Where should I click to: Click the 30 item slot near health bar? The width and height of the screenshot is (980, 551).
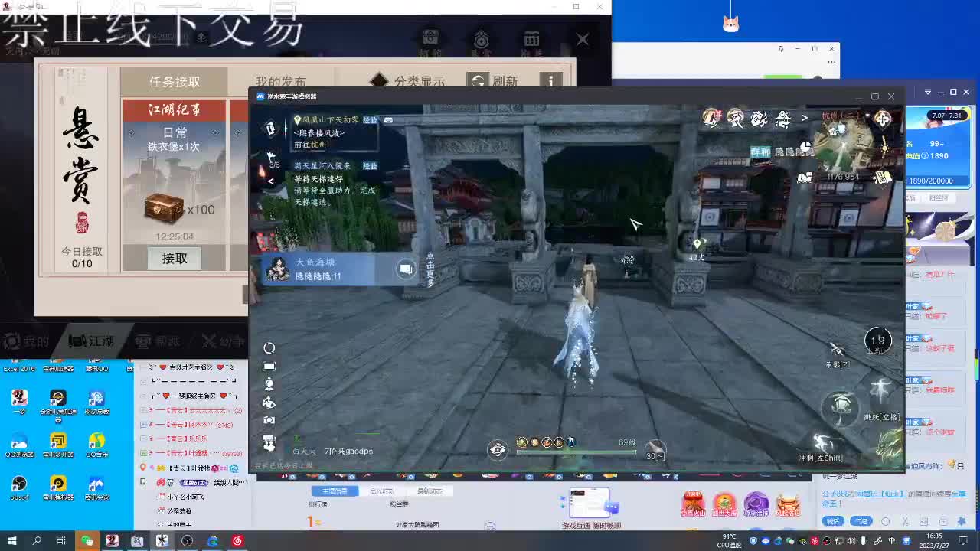[655, 452]
